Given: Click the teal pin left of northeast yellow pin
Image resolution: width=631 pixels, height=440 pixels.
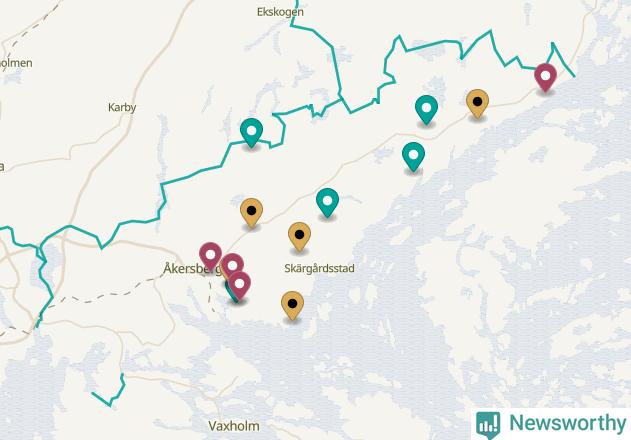Looking at the screenshot, I should coord(426,110).
